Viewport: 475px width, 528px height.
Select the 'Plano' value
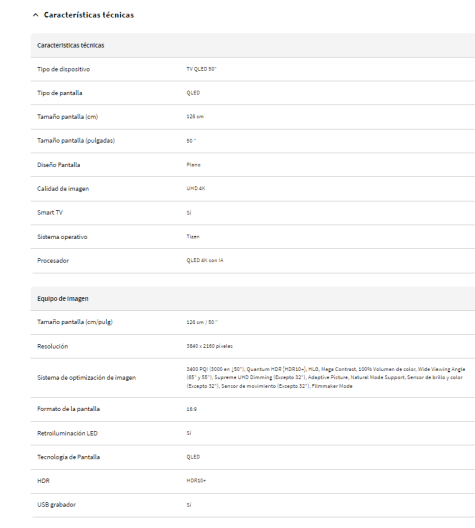(x=194, y=165)
